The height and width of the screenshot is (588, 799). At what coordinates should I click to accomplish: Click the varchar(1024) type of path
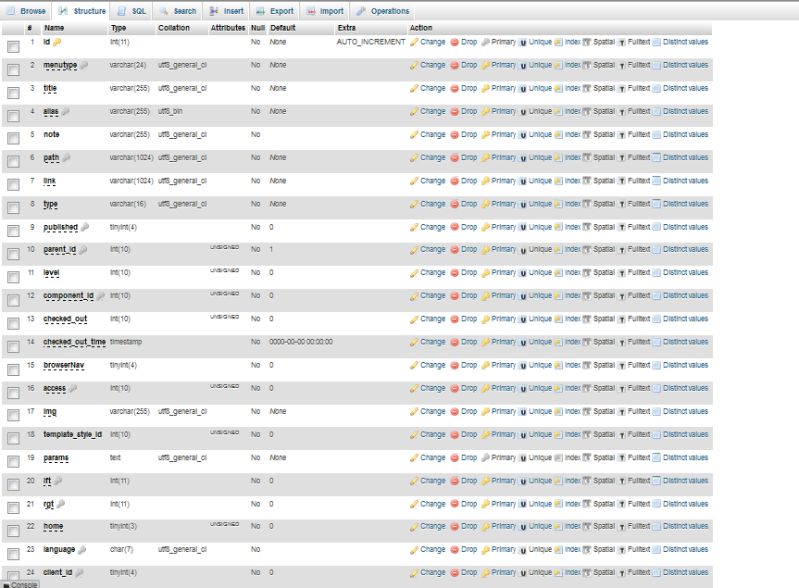(131, 157)
